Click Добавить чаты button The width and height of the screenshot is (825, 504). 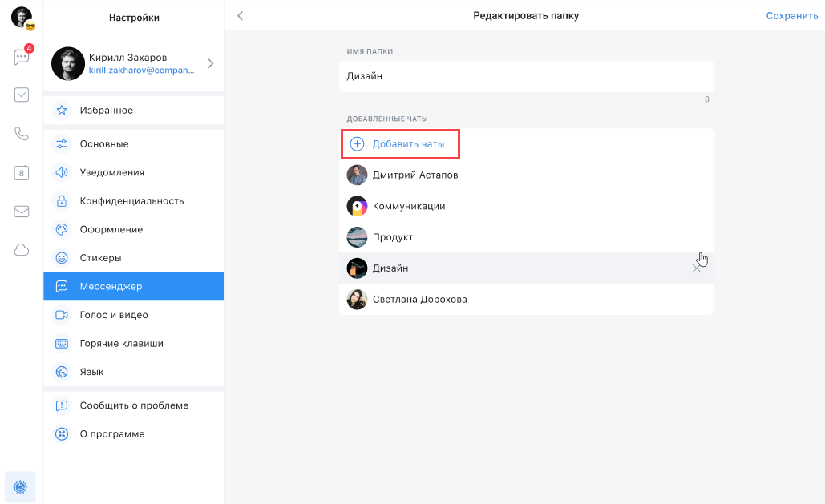click(400, 144)
